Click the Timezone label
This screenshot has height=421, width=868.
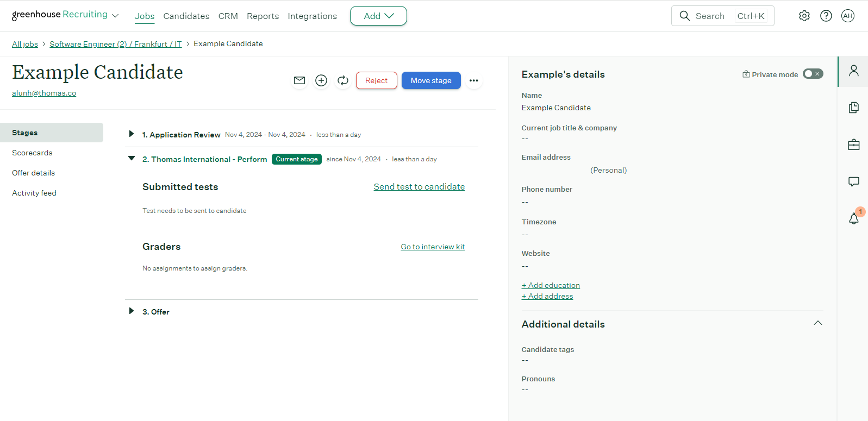539,222
